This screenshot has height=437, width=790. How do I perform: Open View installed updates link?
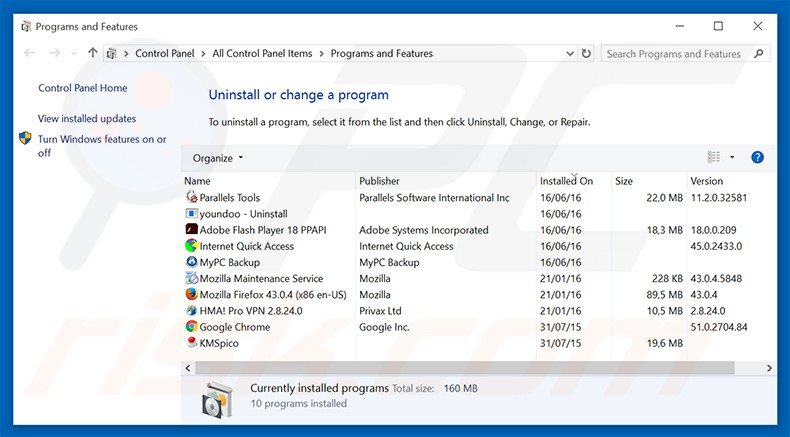(x=87, y=118)
